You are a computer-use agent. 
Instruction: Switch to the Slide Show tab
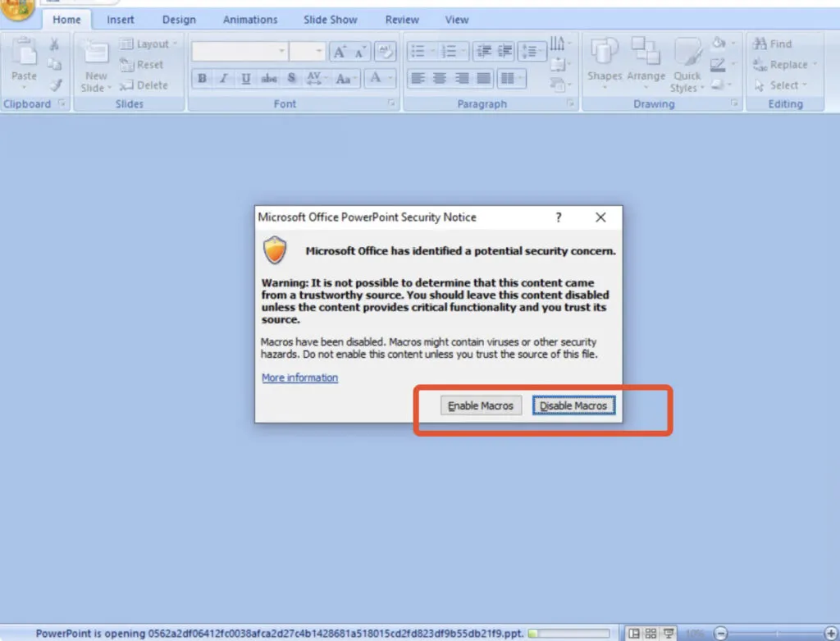[x=331, y=20]
